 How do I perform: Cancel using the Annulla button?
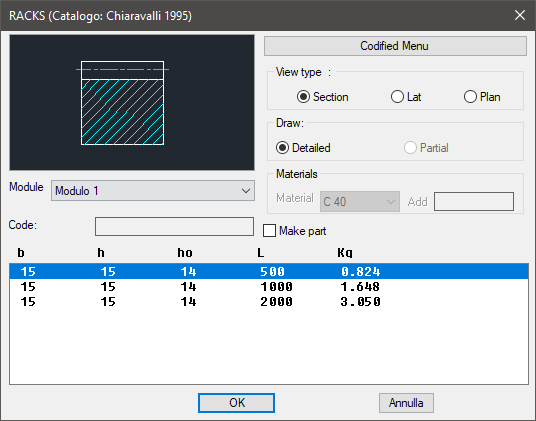coord(406,403)
